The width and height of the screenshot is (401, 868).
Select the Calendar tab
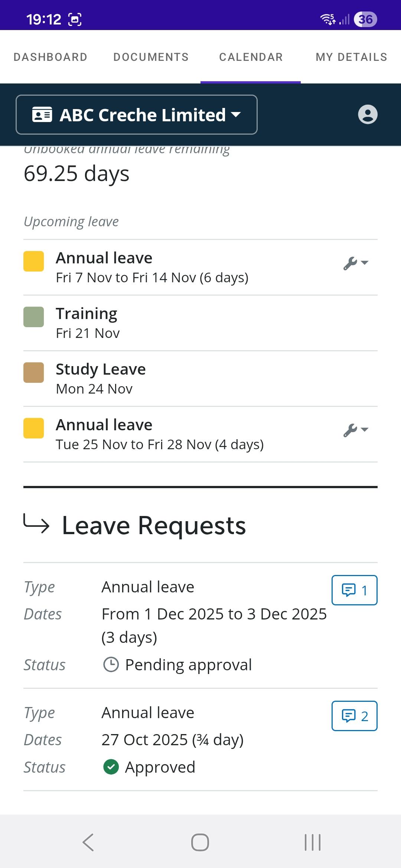[251, 57]
